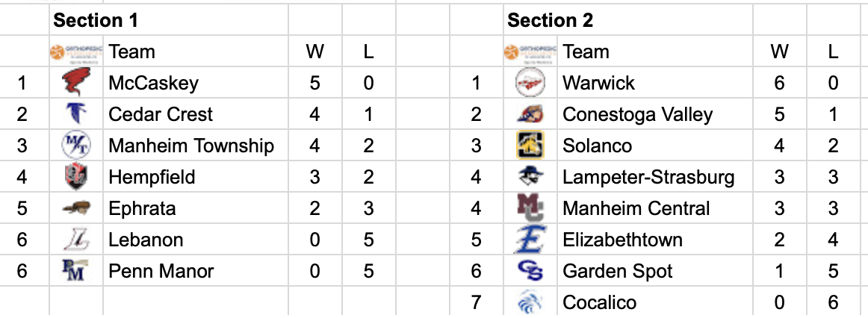Select the Lebanon L logo

(76, 240)
